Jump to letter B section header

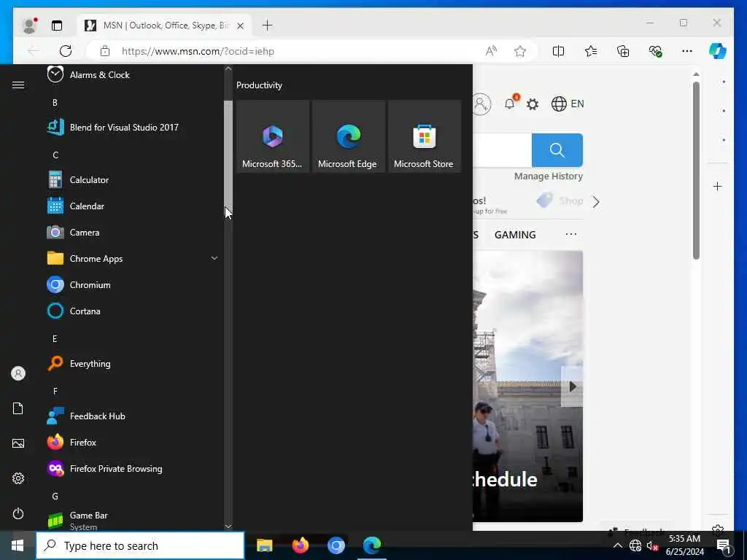[55, 102]
